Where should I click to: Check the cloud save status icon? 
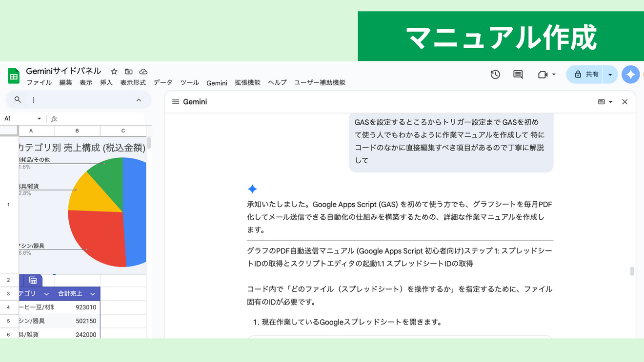click(x=143, y=72)
